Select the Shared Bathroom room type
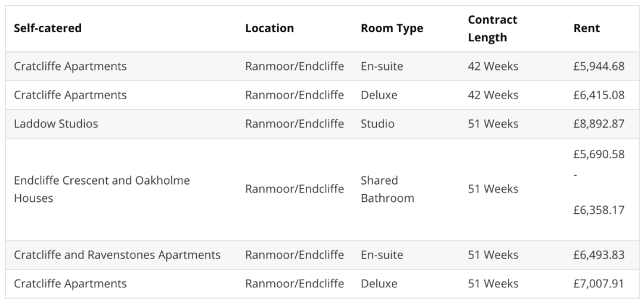 point(387,189)
